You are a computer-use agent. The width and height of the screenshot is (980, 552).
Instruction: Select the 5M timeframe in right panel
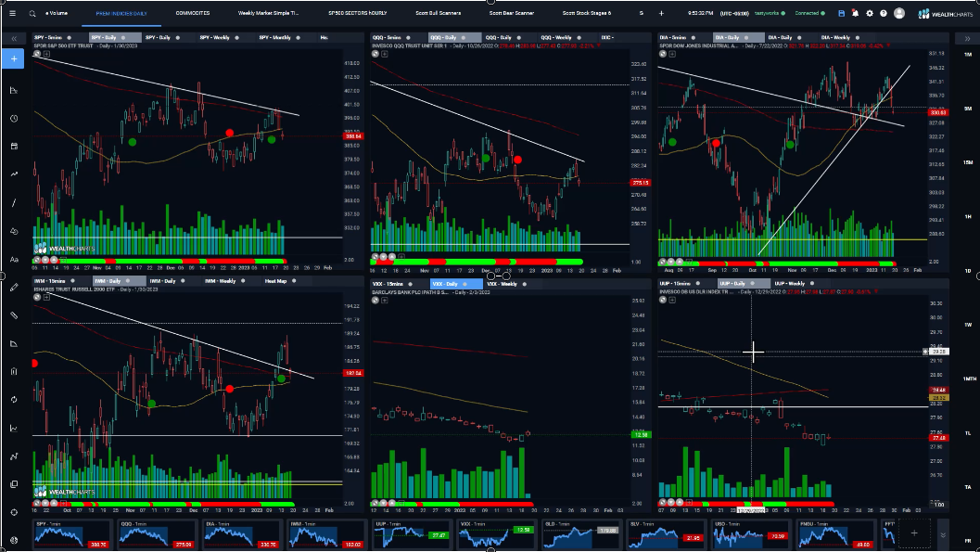968,109
